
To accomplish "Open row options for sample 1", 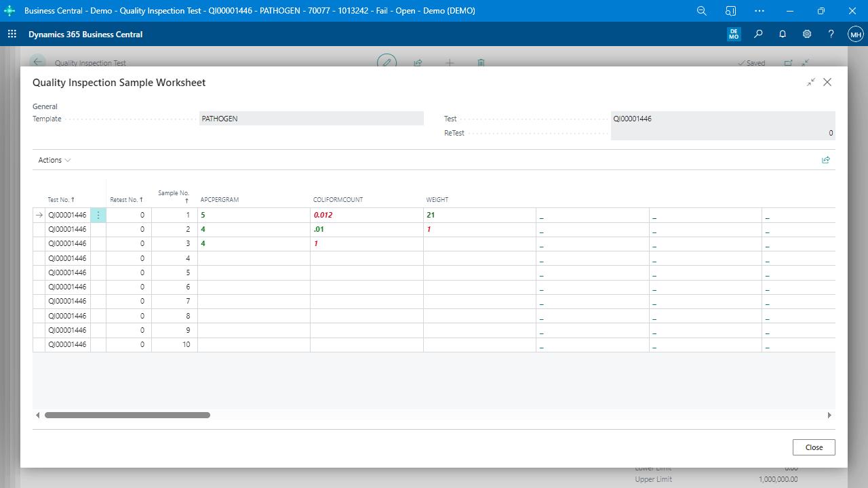I will 98,215.
